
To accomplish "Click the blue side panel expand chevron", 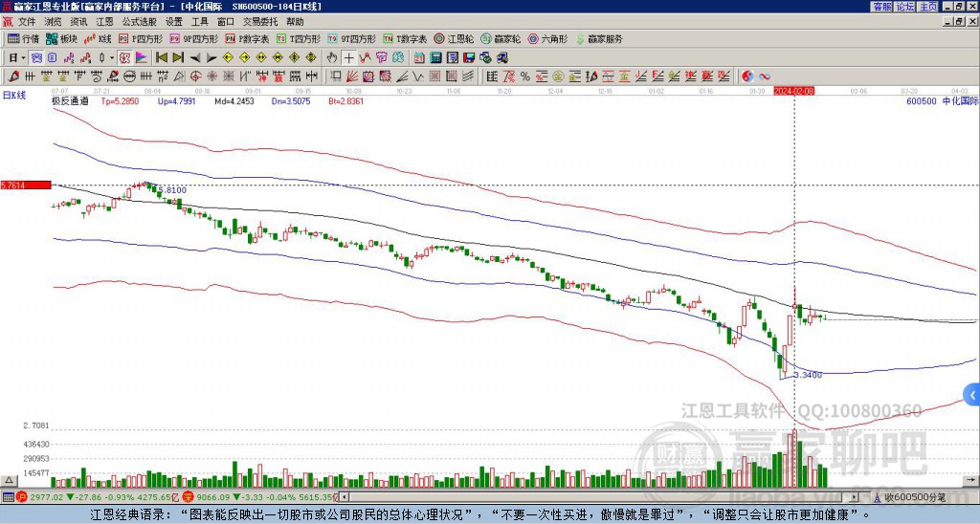I will click(972, 395).
